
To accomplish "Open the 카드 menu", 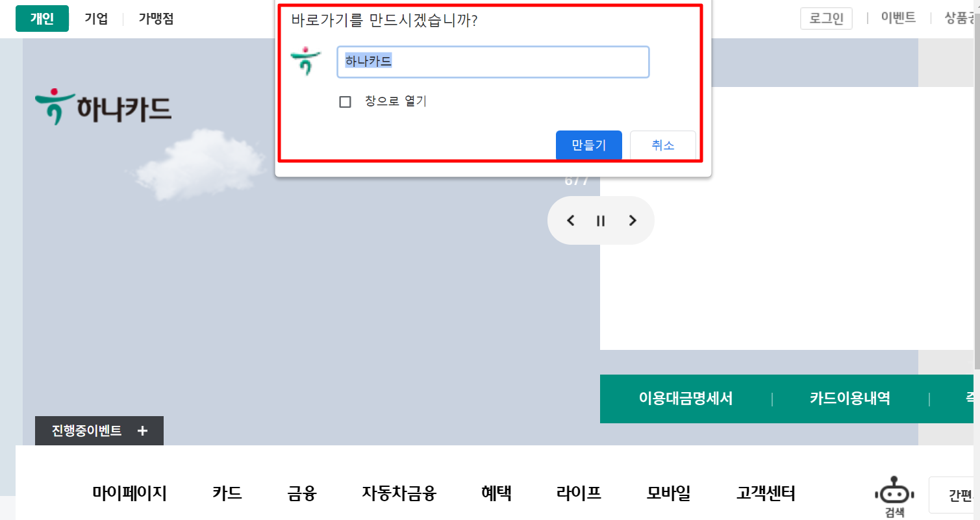I will 227,493.
